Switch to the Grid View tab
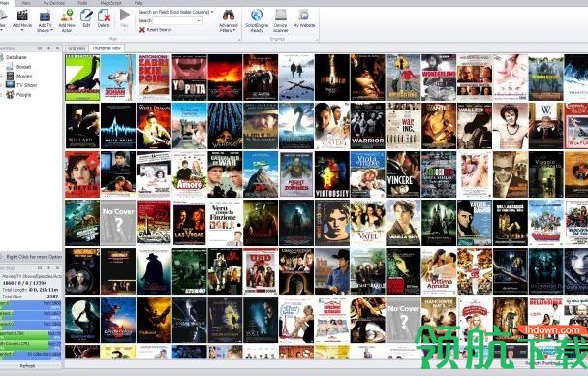 (x=77, y=48)
